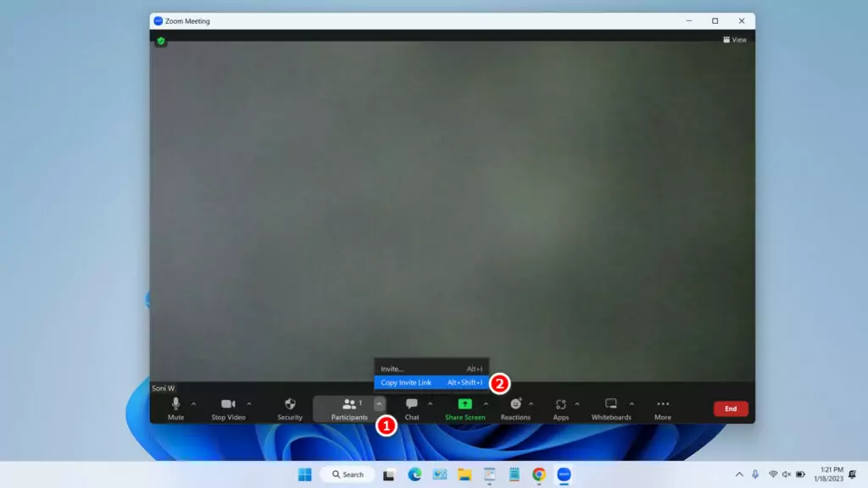Show hidden system tray icons
Image resolution: width=868 pixels, height=488 pixels.
point(739,474)
